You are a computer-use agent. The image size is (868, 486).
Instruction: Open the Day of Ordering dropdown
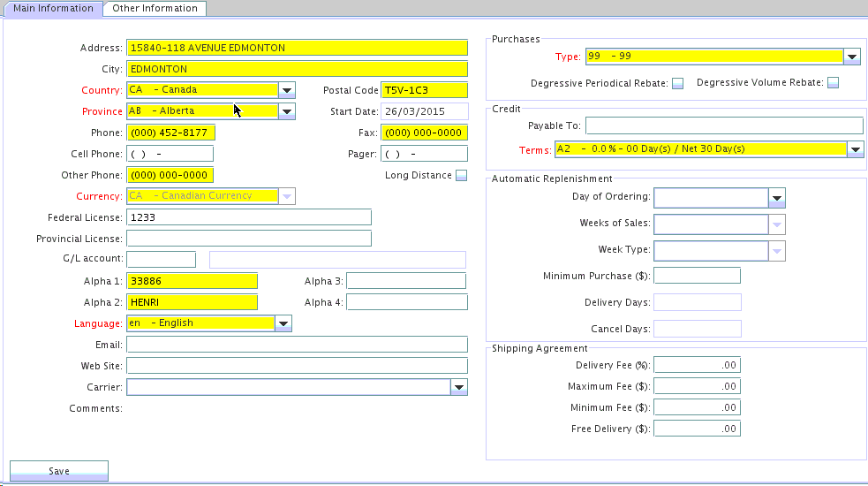pyautogui.click(x=777, y=197)
